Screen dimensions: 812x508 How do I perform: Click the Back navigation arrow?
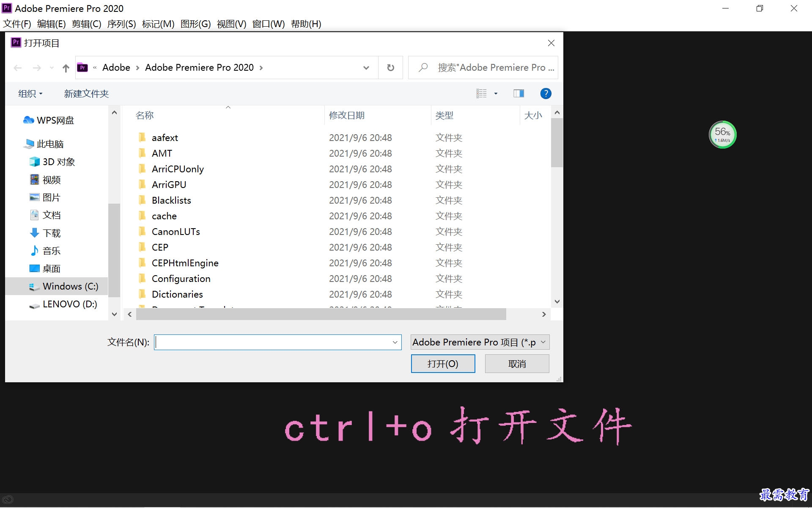(18, 68)
